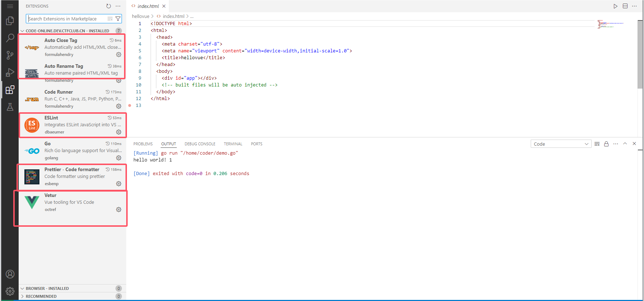Open output panel more actions
Image resolution: width=644 pixels, height=301 pixels.
click(x=616, y=144)
